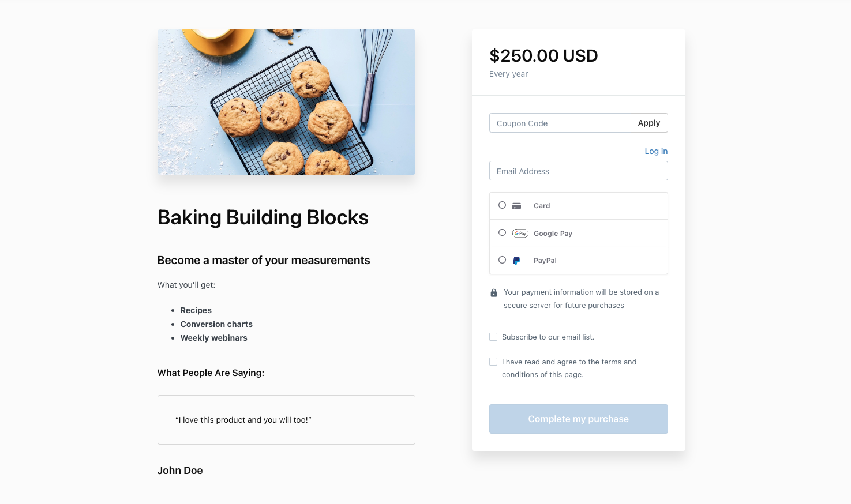Screen dimensions: 851x504
Task: Select the Card radio button
Action: point(502,205)
